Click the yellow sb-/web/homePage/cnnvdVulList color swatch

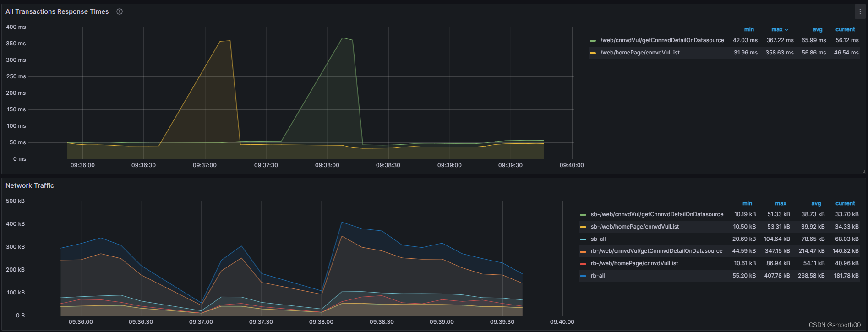coord(583,227)
